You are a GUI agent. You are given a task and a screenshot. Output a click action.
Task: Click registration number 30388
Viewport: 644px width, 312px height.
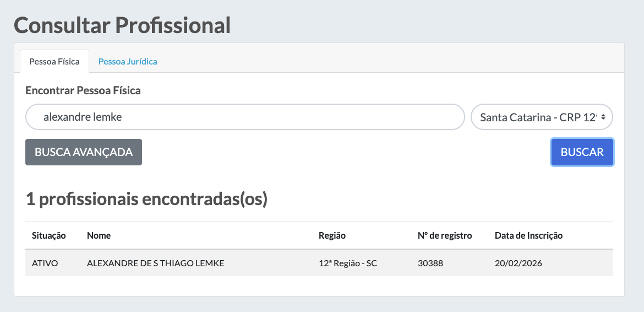430,263
